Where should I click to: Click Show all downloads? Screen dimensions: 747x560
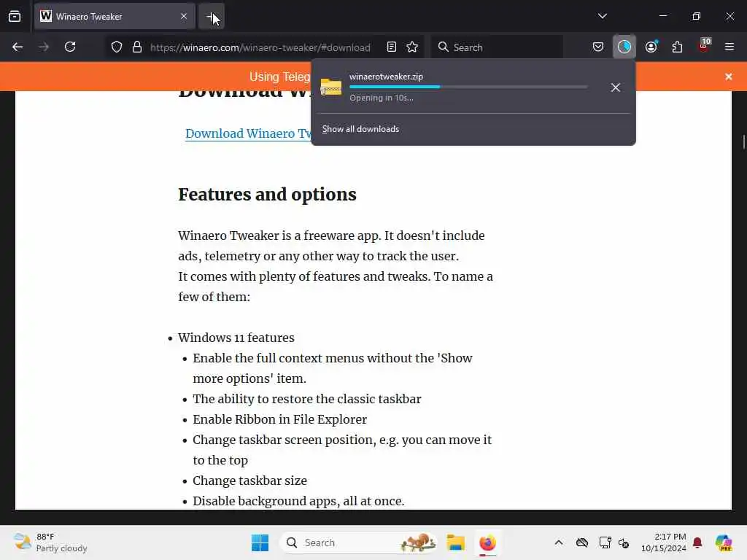360,129
